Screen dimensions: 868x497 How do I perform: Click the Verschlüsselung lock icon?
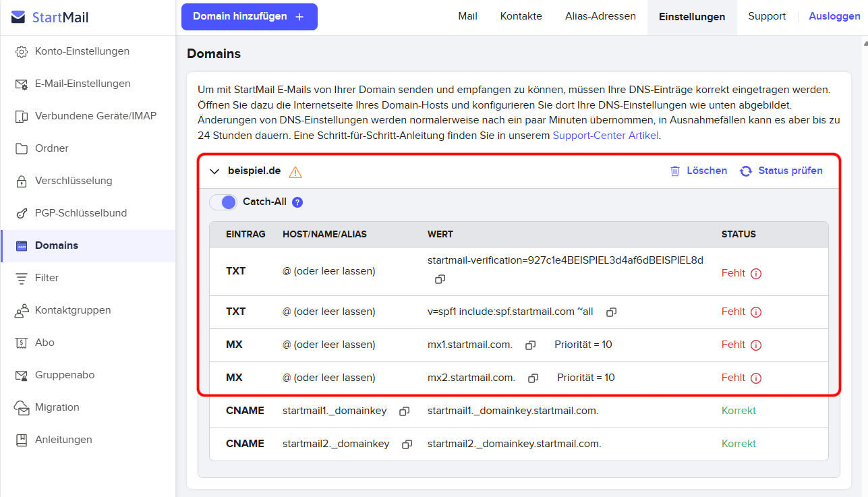pyautogui.click(x=22, y=181)
